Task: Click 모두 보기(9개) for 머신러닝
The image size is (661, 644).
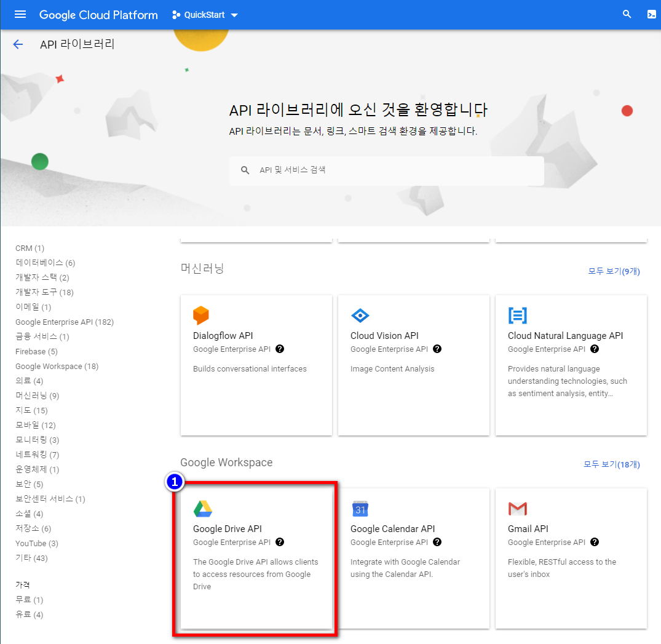Action: click(614, 271)
